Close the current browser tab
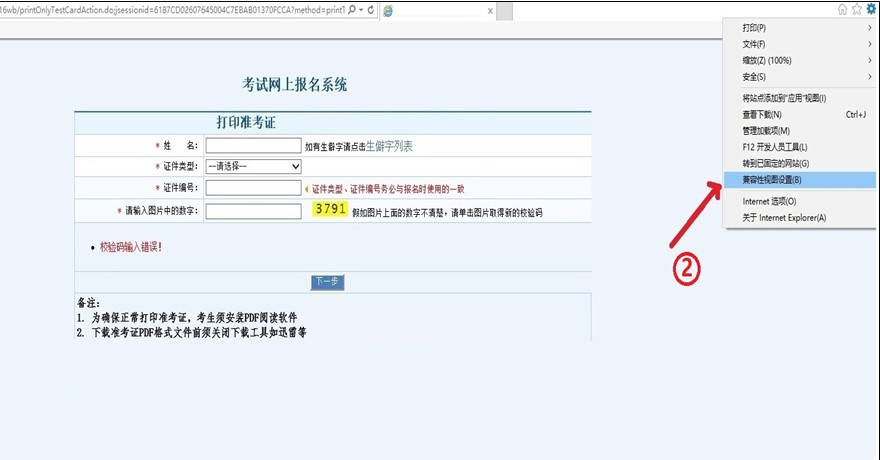 (x=490, y=10)
